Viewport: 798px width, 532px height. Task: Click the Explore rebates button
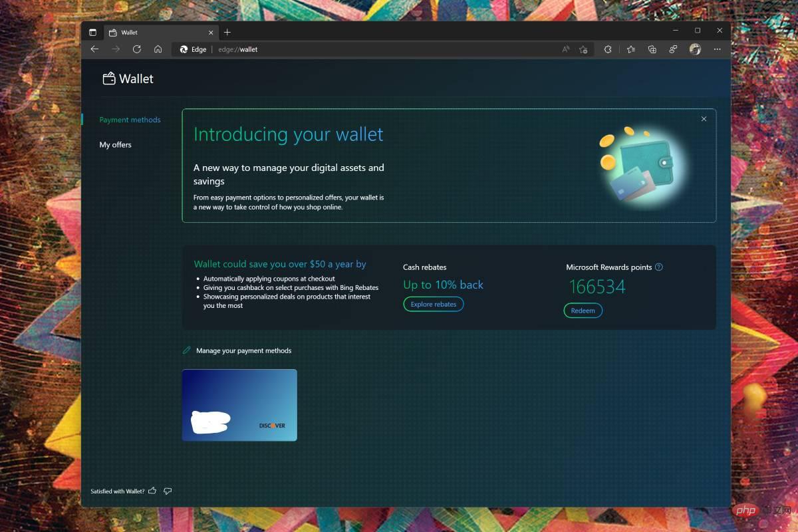[x=434, y=304]
